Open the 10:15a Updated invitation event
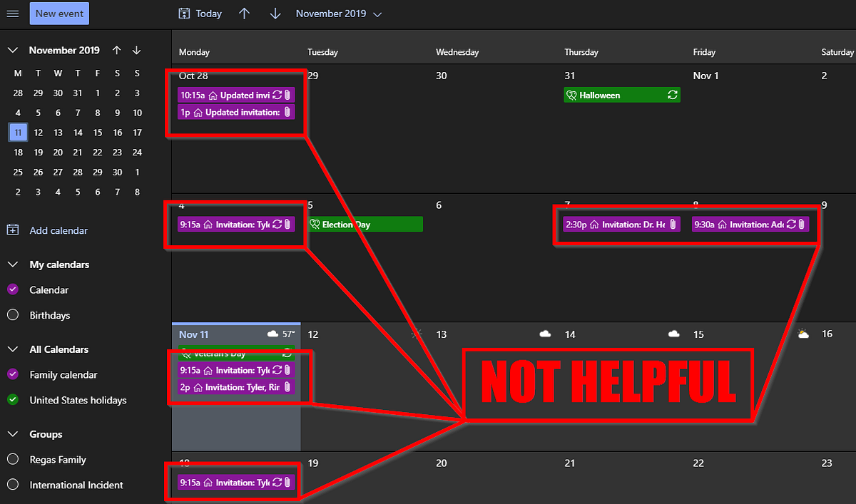This screenshot has height=504, width=856. coord(236,95)
